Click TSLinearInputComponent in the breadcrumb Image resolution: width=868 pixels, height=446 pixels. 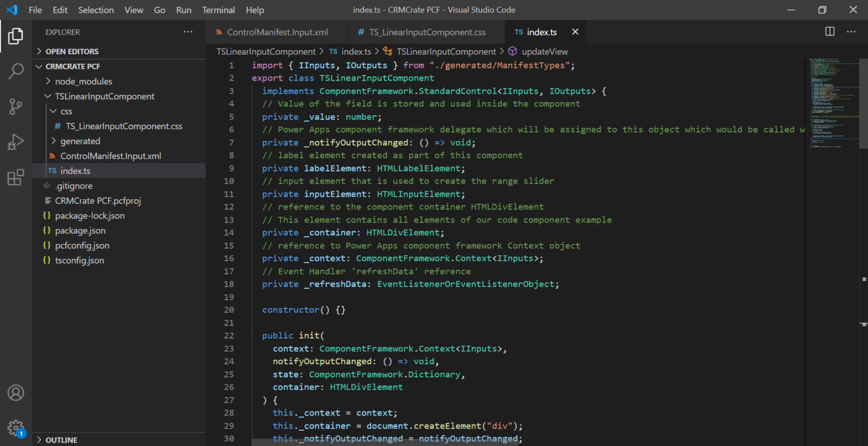point(446,51)
